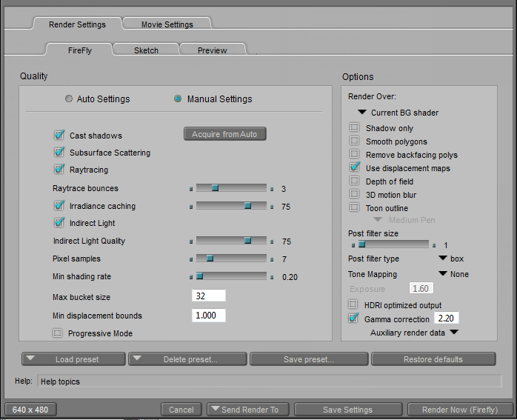This screenshot has width=517, height=420.
Task: Choose Manual Settings radio button
Action: [179, 99]
